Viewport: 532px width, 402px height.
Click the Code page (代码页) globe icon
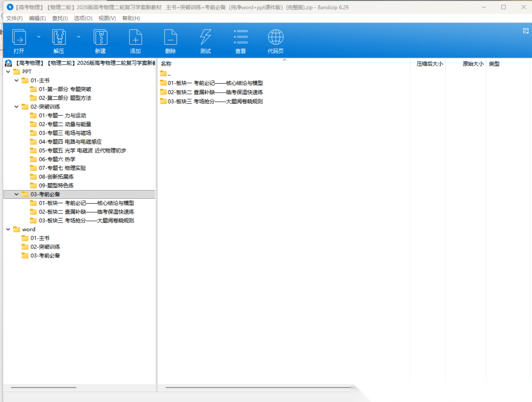coord(275,37)
